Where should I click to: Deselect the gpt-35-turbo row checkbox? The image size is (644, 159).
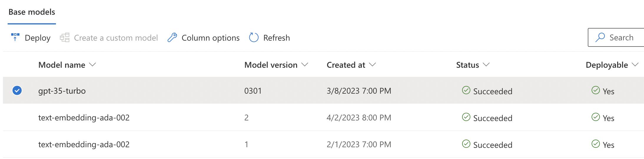17,90
